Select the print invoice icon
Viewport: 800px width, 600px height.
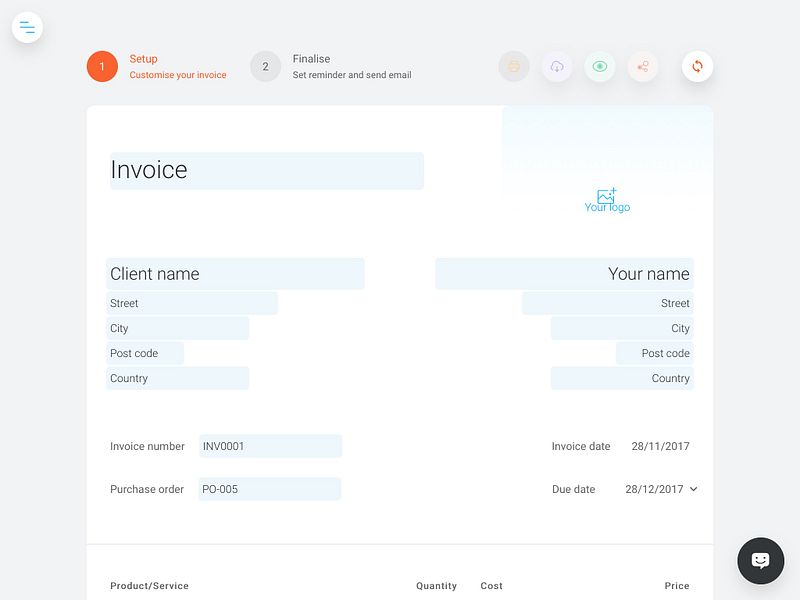click(514, 66)
